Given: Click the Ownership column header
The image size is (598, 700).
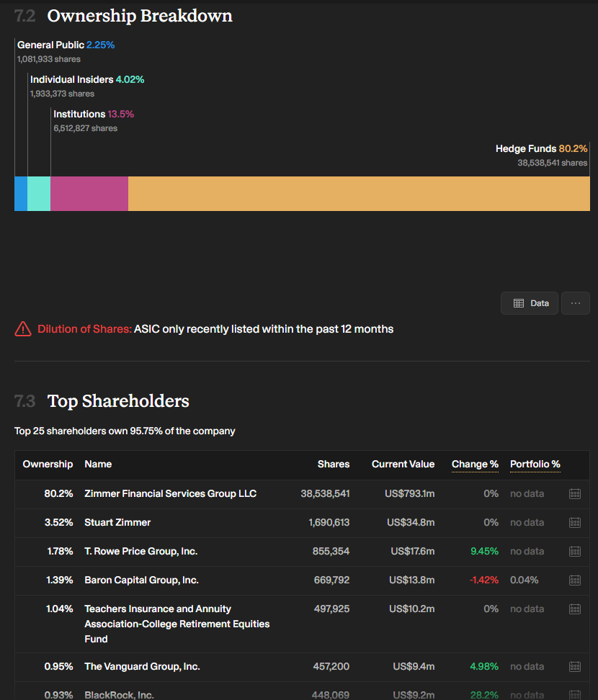Looking at the screenshot, I should [48, 465].
